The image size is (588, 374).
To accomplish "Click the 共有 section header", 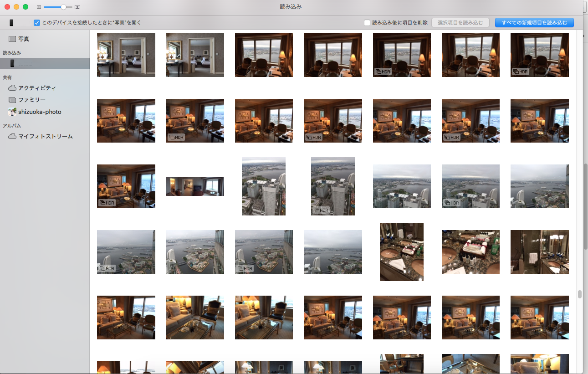I will point(7,77).
